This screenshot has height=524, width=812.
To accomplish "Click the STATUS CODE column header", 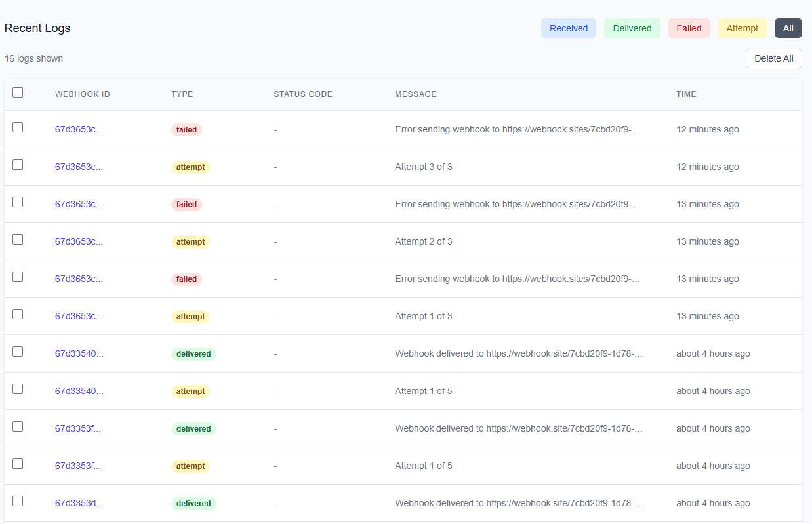I will 303,94.
